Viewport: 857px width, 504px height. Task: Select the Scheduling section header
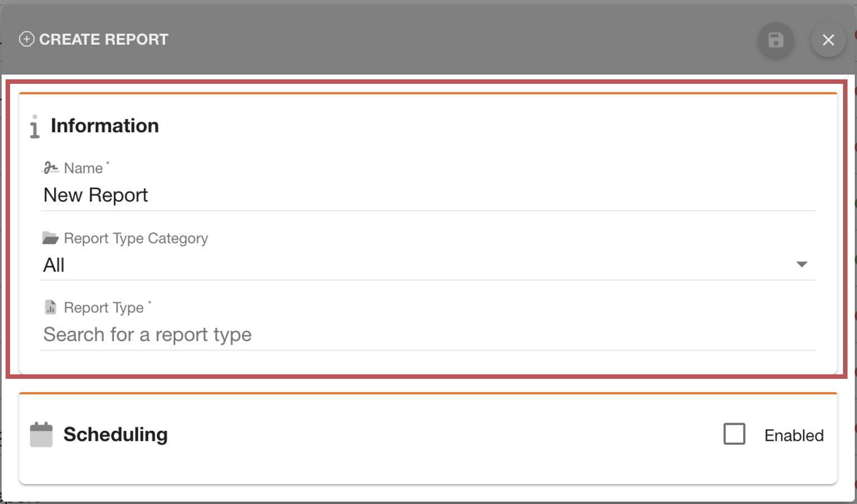pos(116,434)
